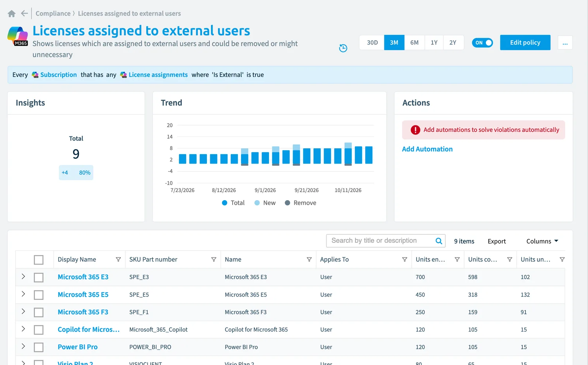The image size is (588, 365).
Task: Open the Display Name column filter
Action: click(118, 259)
